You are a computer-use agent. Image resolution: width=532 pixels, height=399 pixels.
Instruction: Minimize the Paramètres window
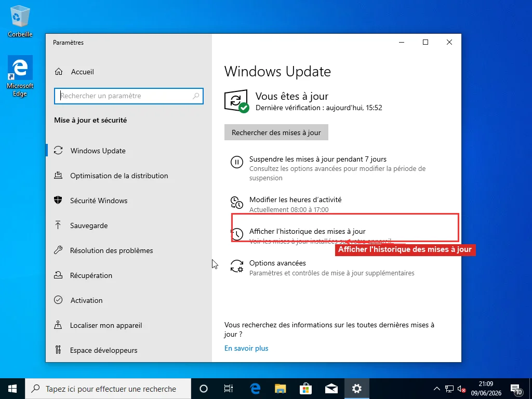click(402, 42)
